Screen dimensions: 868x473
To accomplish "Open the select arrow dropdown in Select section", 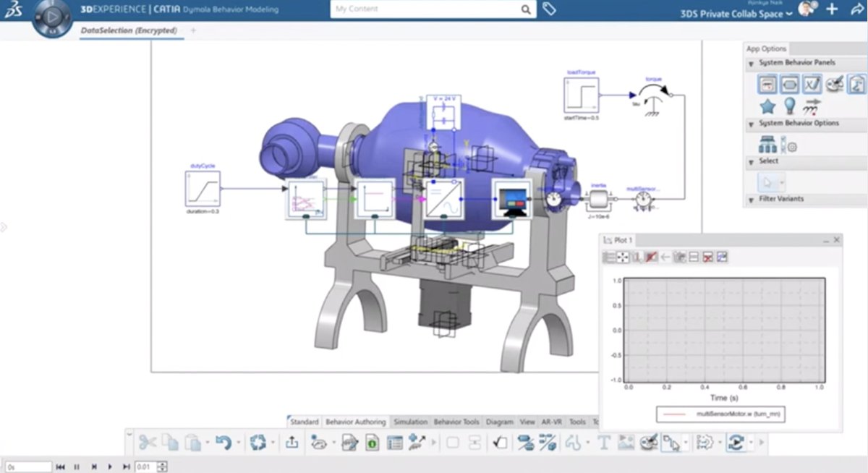I will click(782, 182).
